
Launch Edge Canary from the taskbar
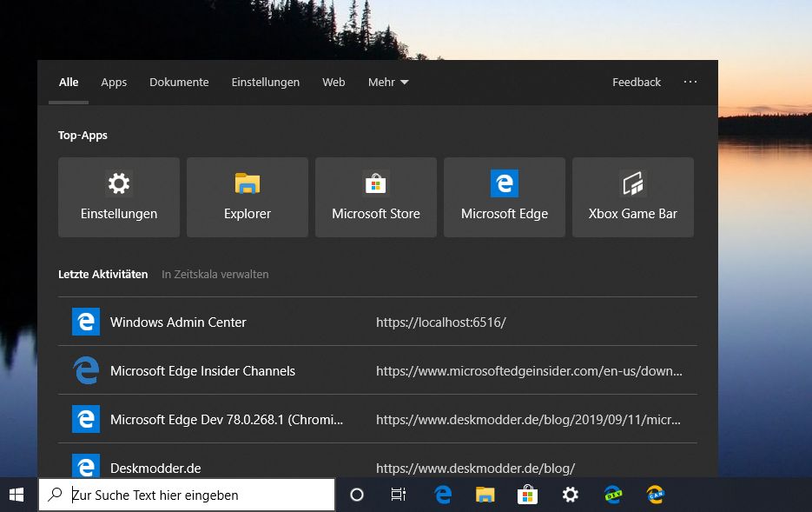(656, 495)
